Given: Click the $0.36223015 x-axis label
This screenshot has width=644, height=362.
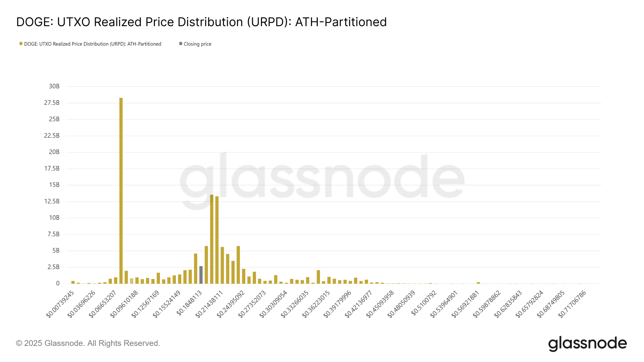Looking at the screenshot, I should (316, 304).
